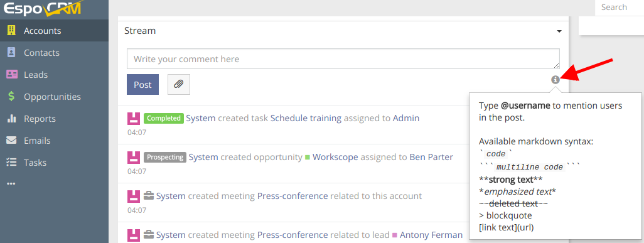Open the Antony Ferman lead link

point(431,235)
